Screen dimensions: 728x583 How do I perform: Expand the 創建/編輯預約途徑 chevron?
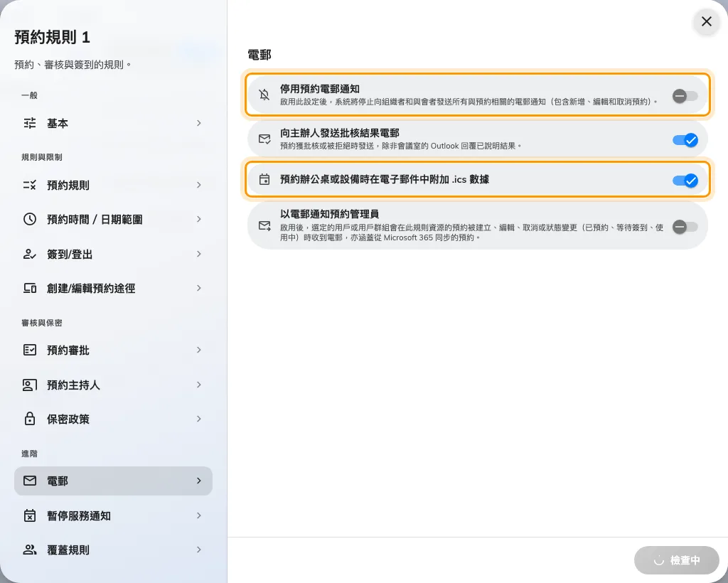pos(199,288)
